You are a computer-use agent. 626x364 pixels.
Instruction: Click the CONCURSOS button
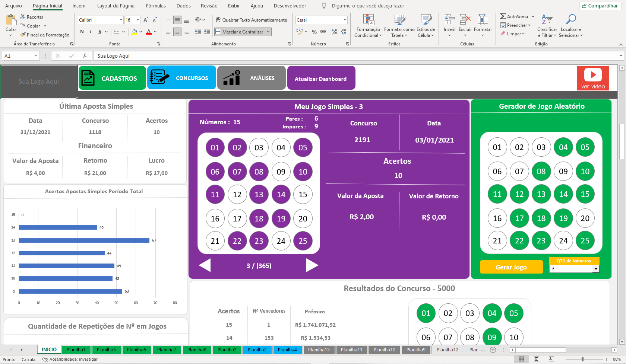click(181, 77)
